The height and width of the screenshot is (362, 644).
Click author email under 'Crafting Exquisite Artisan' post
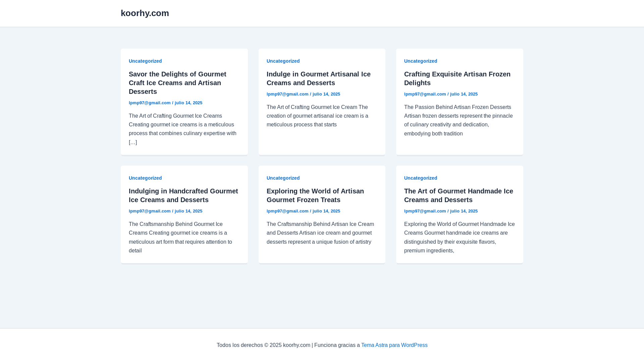[425, 94]
